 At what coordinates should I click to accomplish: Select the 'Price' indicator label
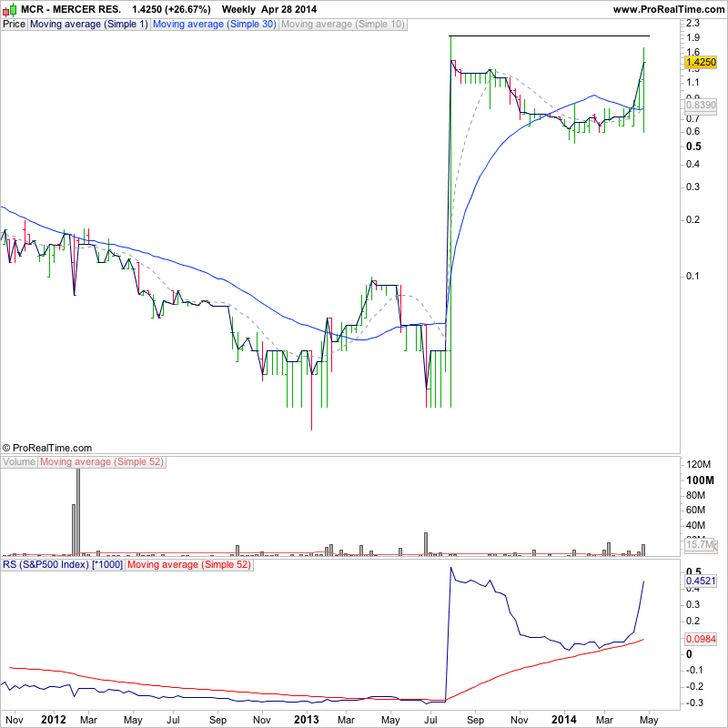tap(14, 25)
